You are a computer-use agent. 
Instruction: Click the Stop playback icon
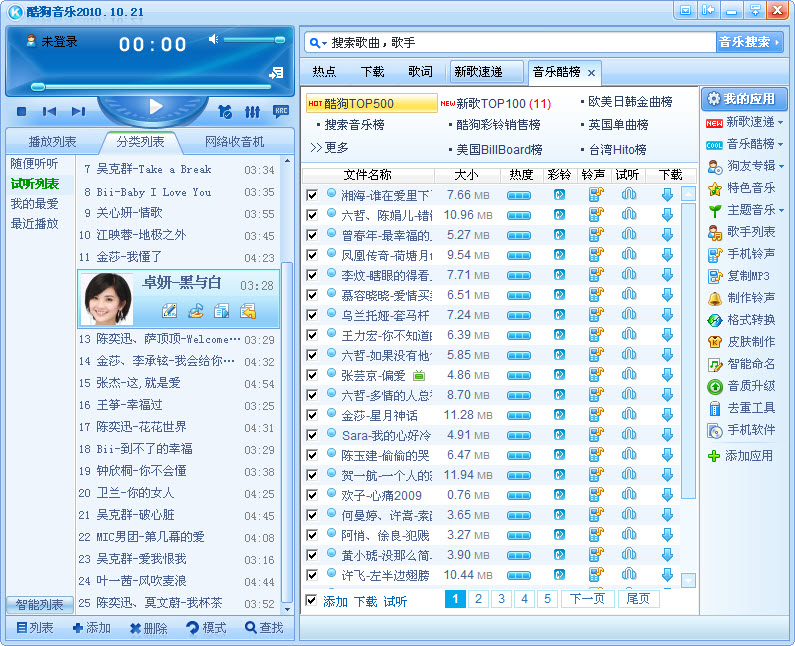[21, 111]
